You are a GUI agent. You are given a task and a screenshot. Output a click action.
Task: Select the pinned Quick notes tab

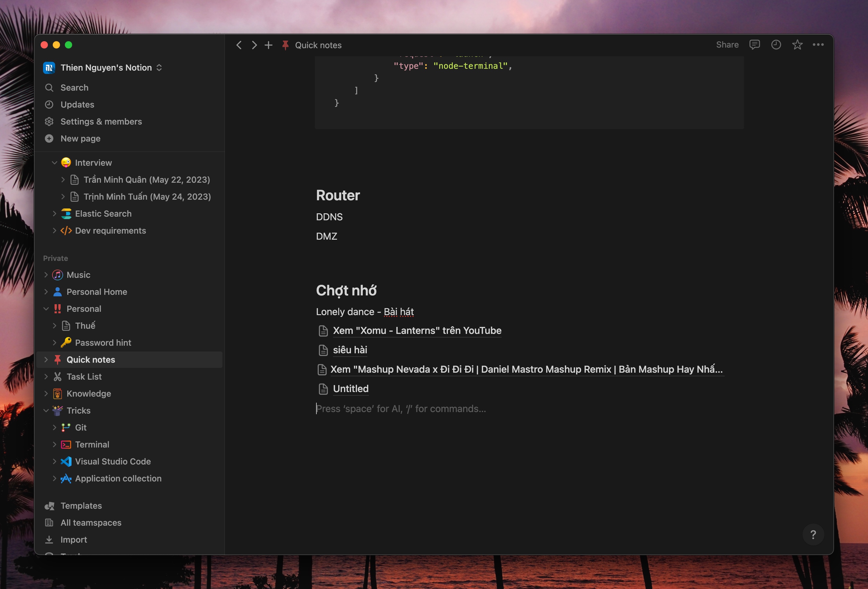[318, 45]
